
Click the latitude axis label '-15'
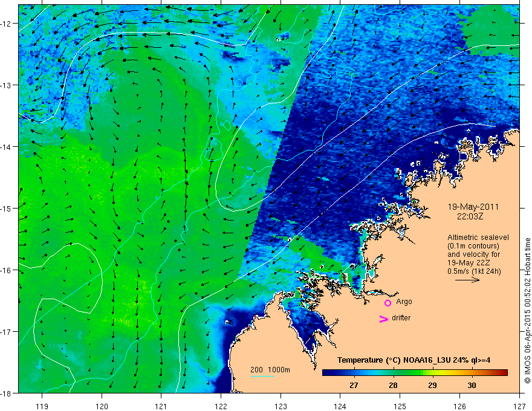tap(6, 209)
